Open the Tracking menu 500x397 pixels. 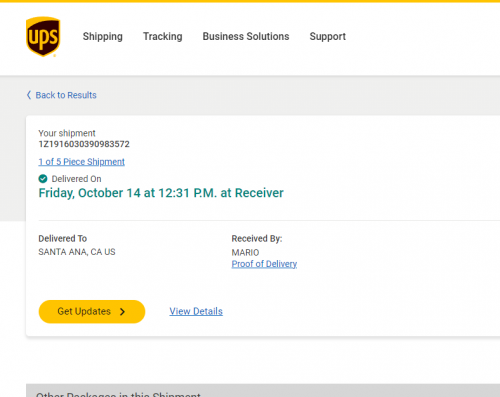tap(163, 36)
